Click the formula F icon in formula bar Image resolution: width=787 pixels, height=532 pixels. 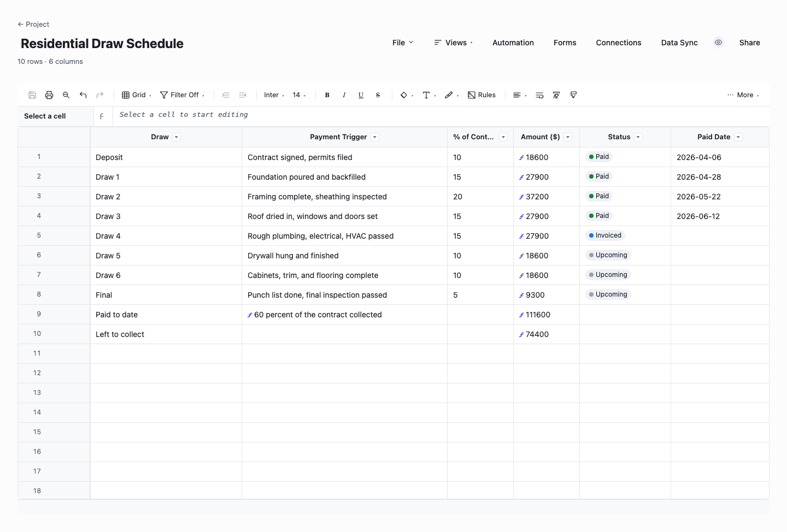[102, 116]
